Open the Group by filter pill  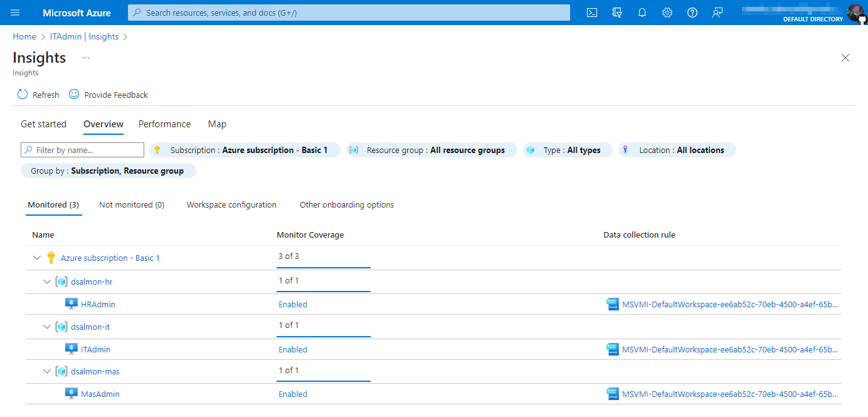tap(109, 171)
